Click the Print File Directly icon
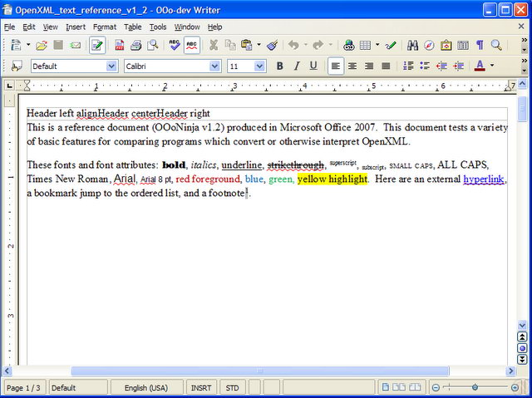532x398 pixels. (136, 45)
